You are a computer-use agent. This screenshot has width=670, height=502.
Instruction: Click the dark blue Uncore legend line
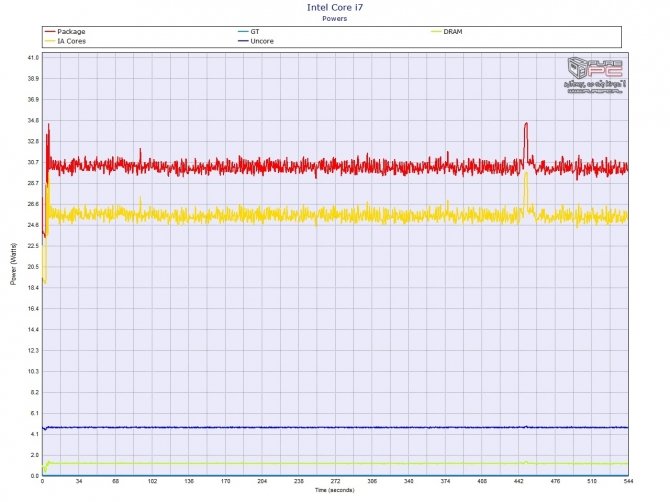click(x=243, y=41)
